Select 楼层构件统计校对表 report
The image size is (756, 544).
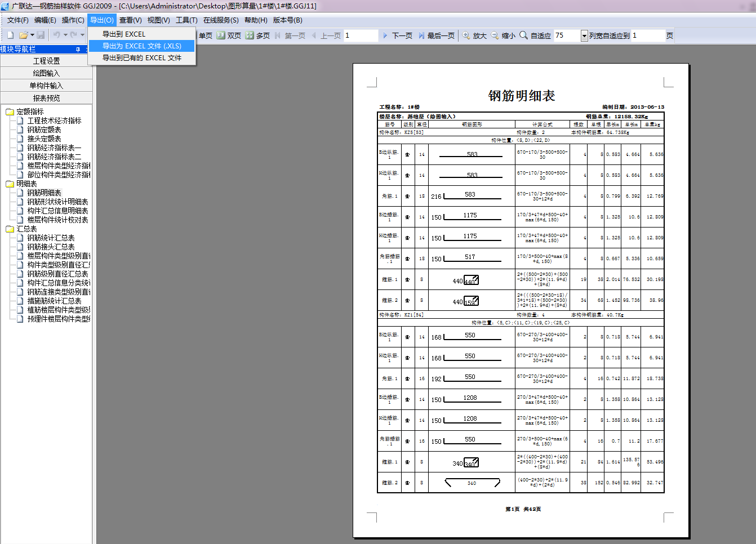57,220
